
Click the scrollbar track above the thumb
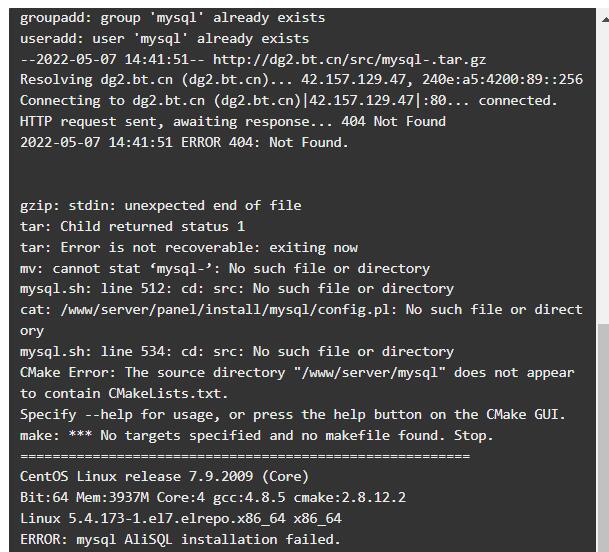tap(604, 175)
